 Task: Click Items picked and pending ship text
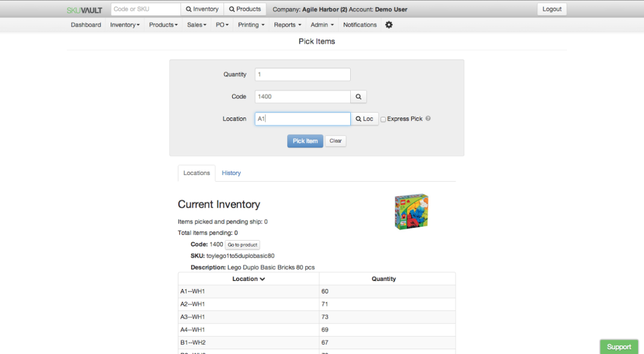point(223,222)
